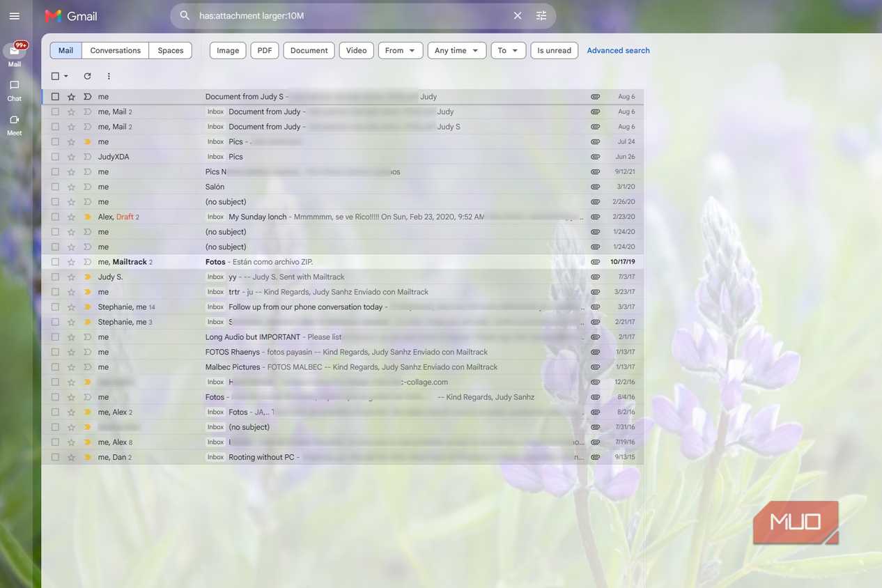Viewport: 882px width, 588px height.
Task: Open the Pics email dated 9/12/21
Action: click(343, 171)
